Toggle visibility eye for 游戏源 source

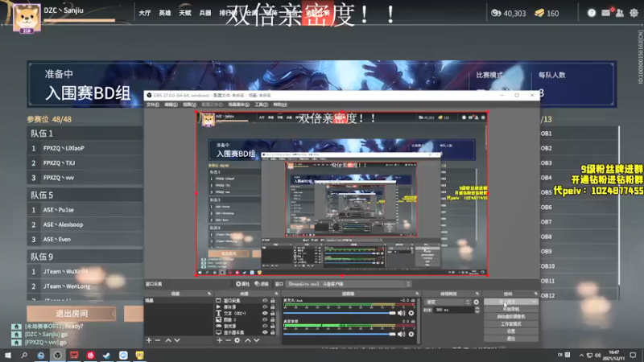pos(265,326)
